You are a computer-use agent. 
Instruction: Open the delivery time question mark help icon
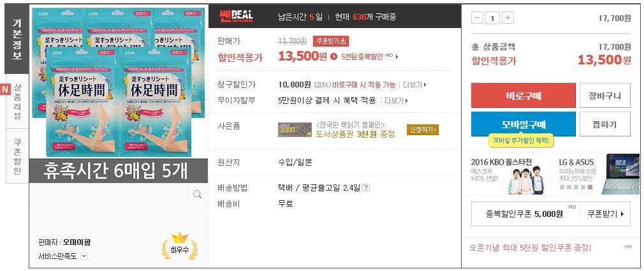(x=367, y=187)
